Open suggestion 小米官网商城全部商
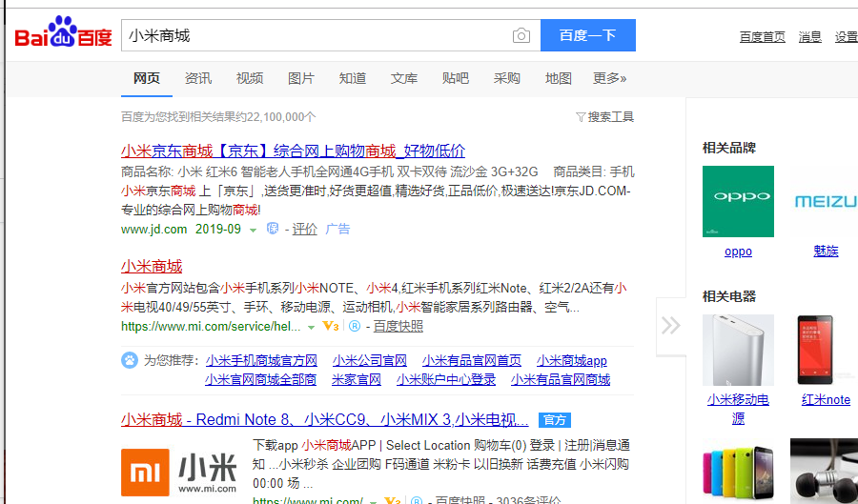The image size is (858, 504). (x=260, y=379)
